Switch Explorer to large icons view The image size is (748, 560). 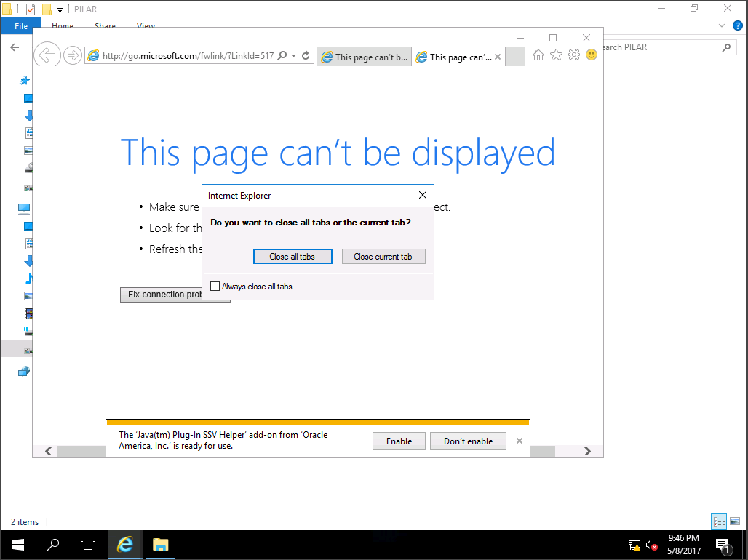[x=735, y=521]
